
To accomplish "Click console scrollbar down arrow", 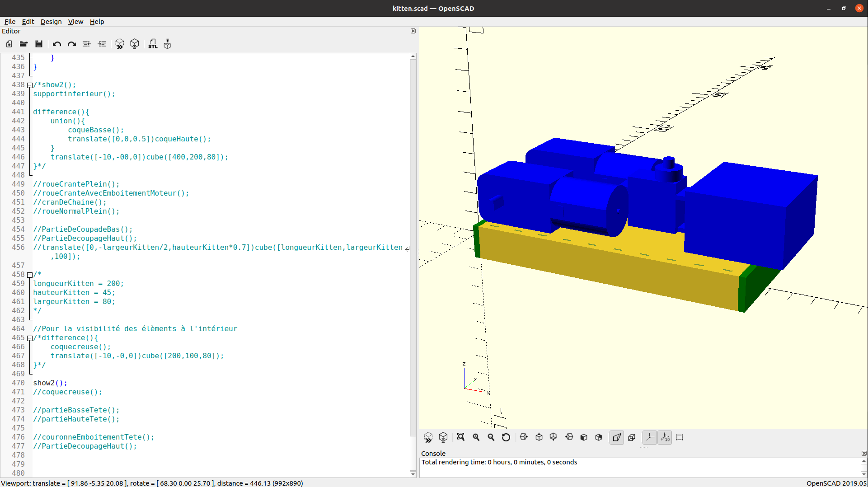I will pyautogui.click(x=864, y=474).
